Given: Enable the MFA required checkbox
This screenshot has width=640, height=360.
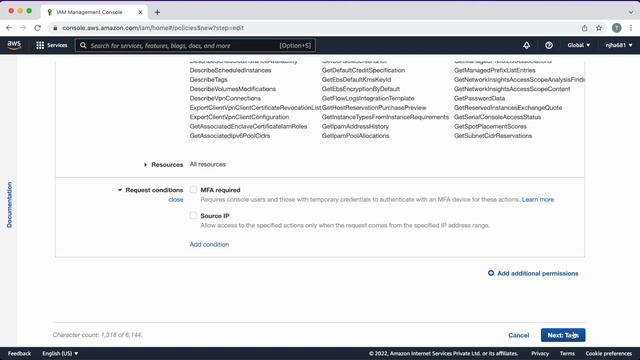Looking at the screenshot, I should tap(193, 190).
